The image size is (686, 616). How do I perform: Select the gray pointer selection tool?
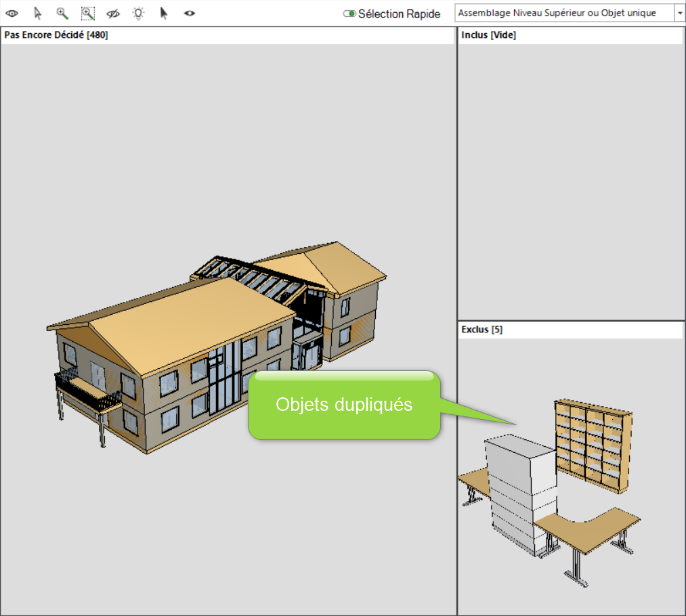click(x=37, y=13)
